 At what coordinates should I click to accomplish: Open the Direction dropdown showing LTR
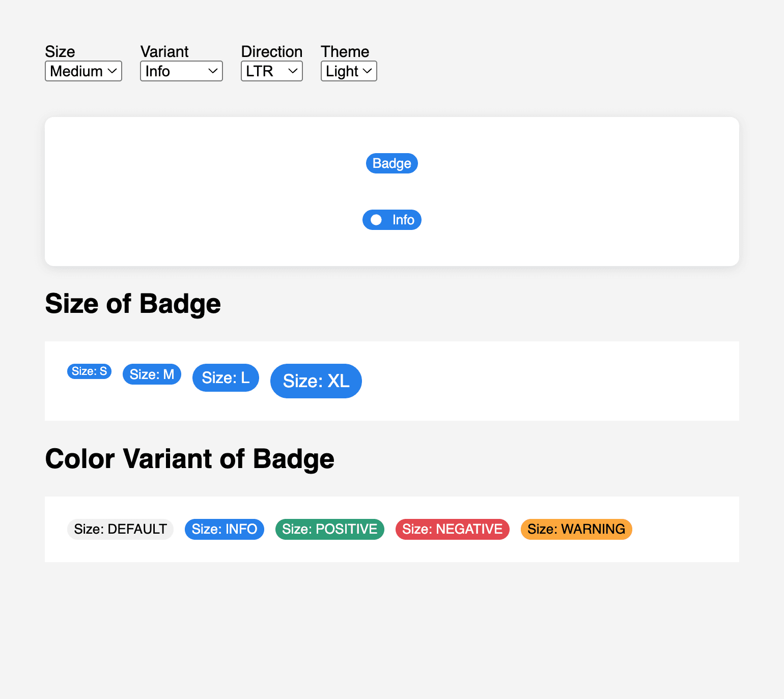point(271,71)
